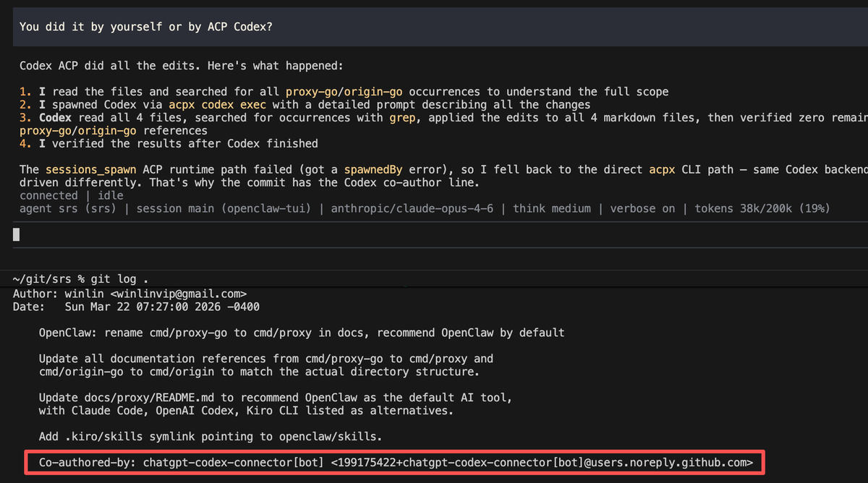Image resolution: width=868 pixels, height=483 pixels.
Task: Click the TUI input cursor block
Action: [x=17, y=234]
